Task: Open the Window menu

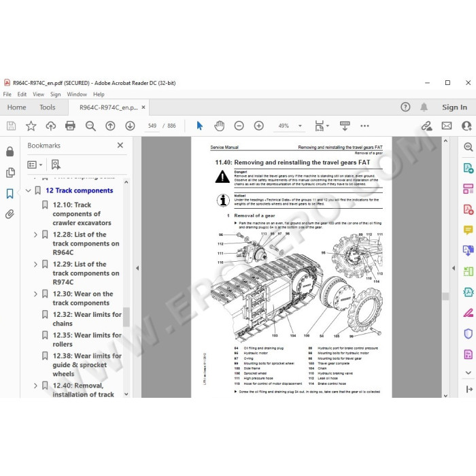Action: [x=77, y=95]
